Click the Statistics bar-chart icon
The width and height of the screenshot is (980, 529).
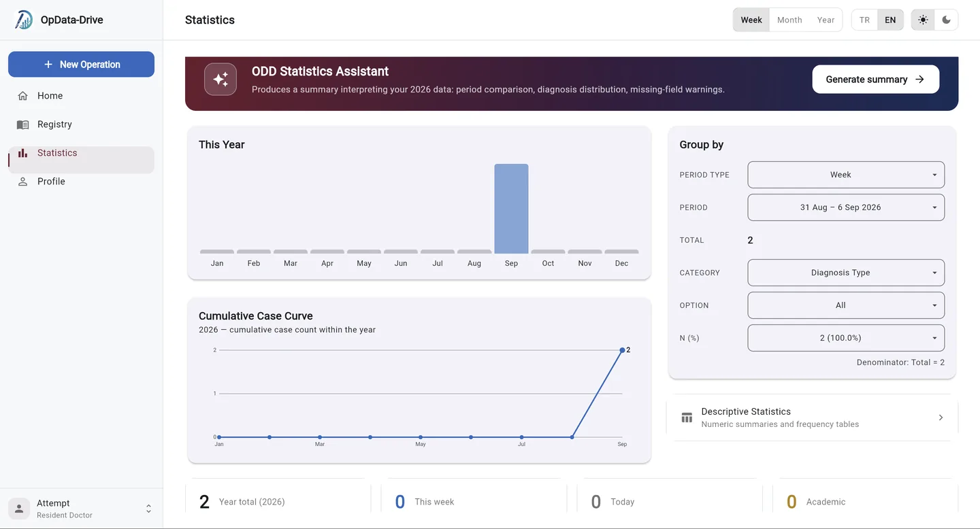click(x=23, y=153)
